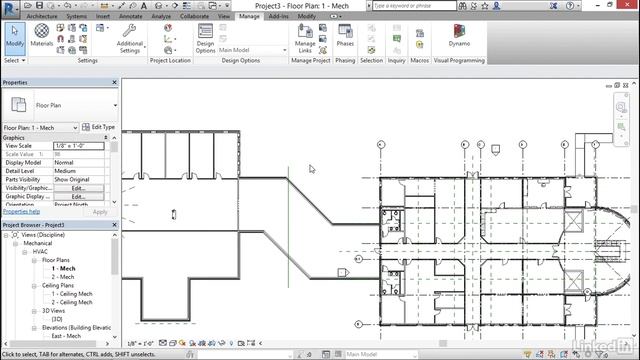Launch Dynamo visual programming

(x=459, y=35)
